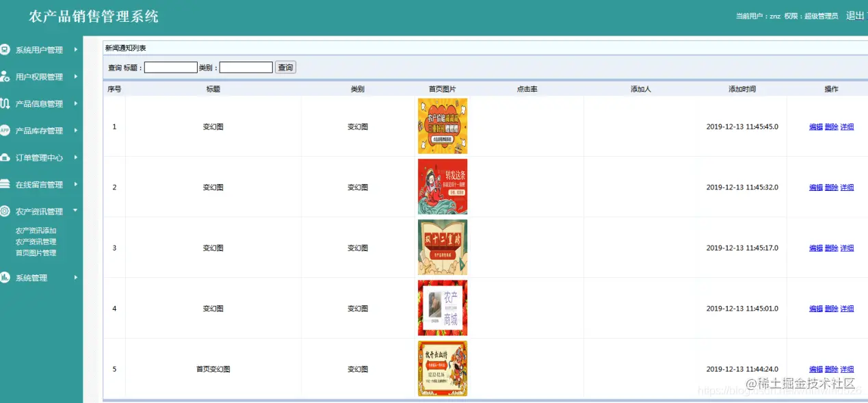This screenshot has height=403, width=868.
Task: Expand the 在线留言管理 arrow
Action: [76, 184]
